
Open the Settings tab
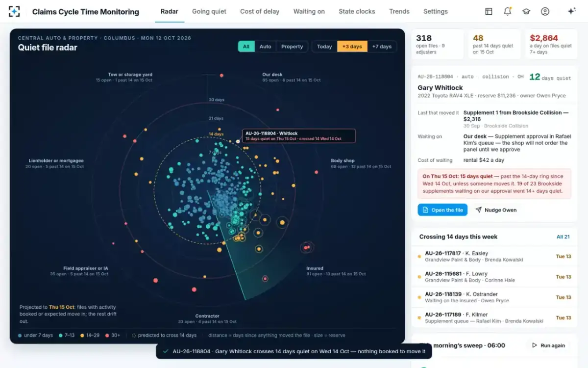click(436, 11)
